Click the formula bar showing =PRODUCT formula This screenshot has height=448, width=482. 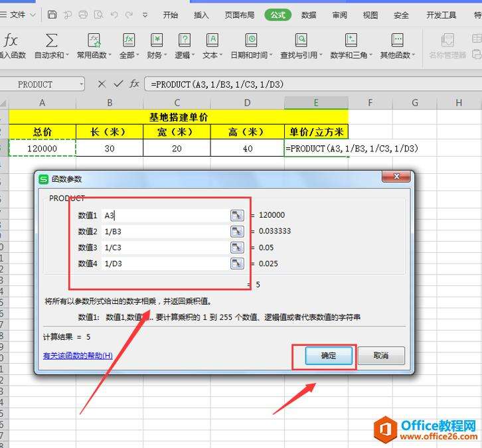pyautogui.click(x=312, y=84)
